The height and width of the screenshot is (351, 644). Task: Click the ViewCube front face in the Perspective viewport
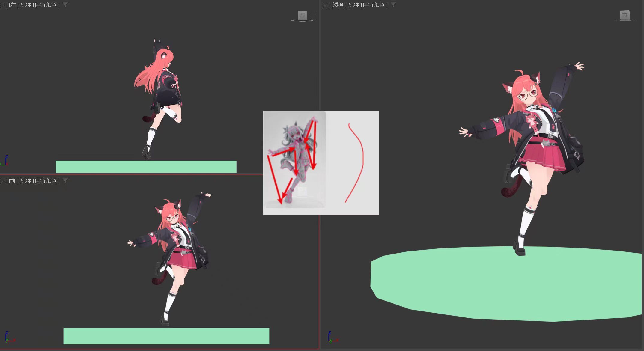[625, 15]
